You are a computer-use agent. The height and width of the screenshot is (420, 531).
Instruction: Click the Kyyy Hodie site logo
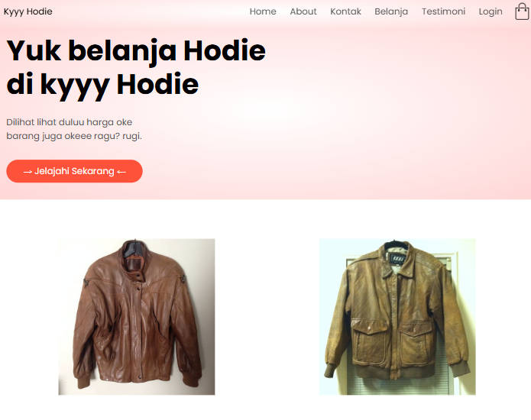(x=28, y=11)
